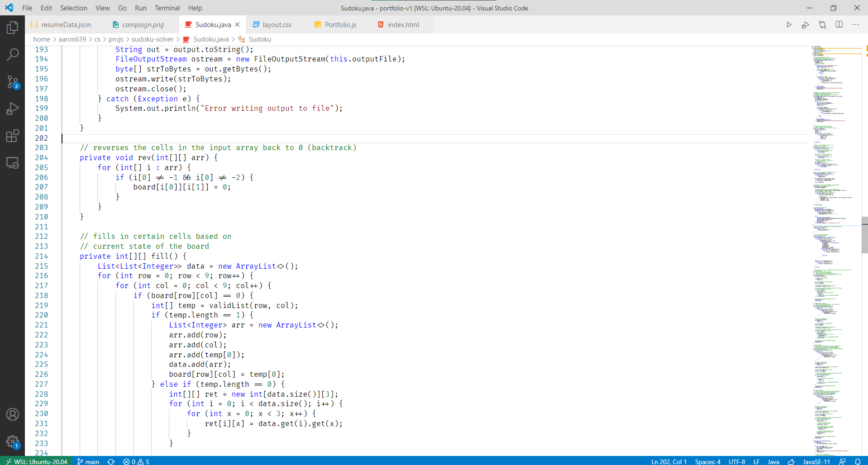Switch to the Portfolio.js tab

(x=340, y=24)
